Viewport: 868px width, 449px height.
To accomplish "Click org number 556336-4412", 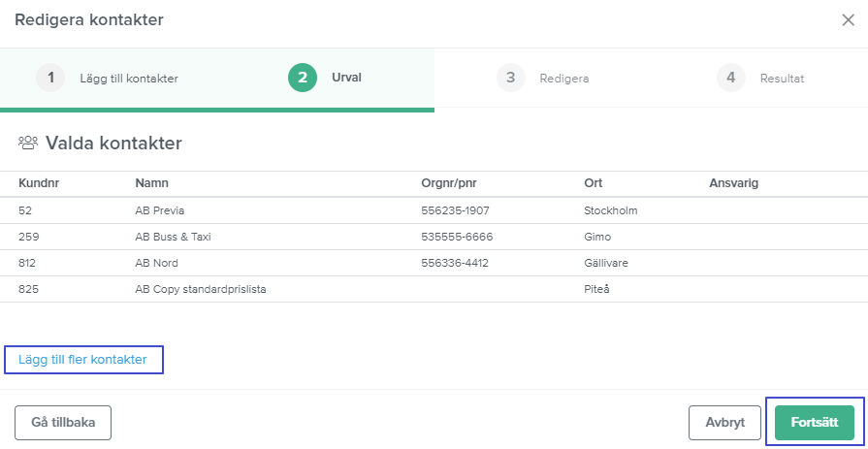I will point(455,263).
